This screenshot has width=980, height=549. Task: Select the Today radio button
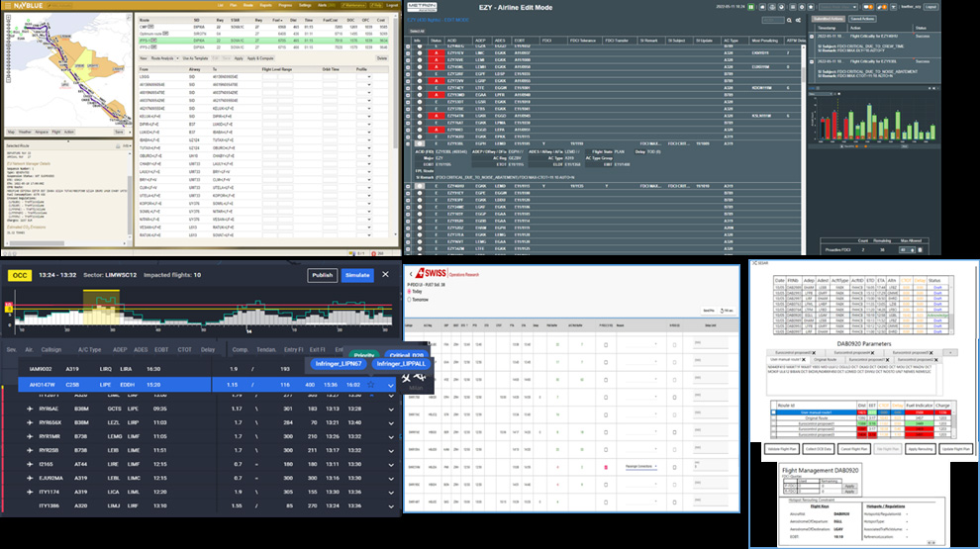410,292
